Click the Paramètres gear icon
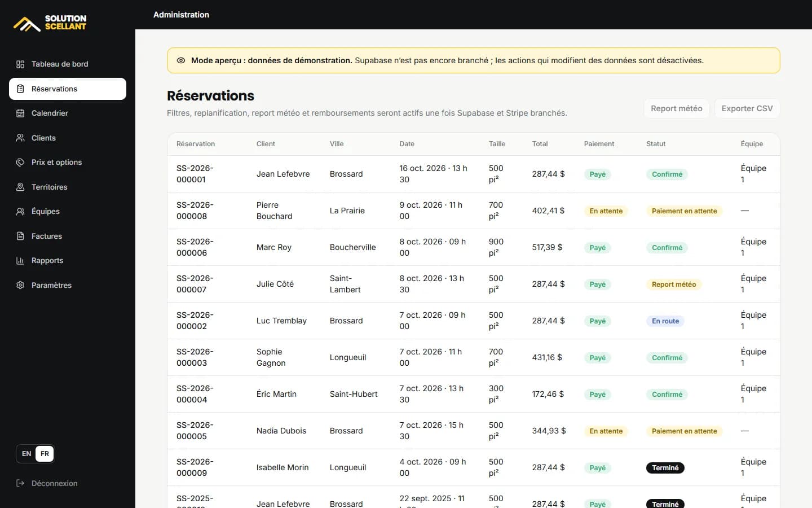The image size is (812, 508). [20, 285]
